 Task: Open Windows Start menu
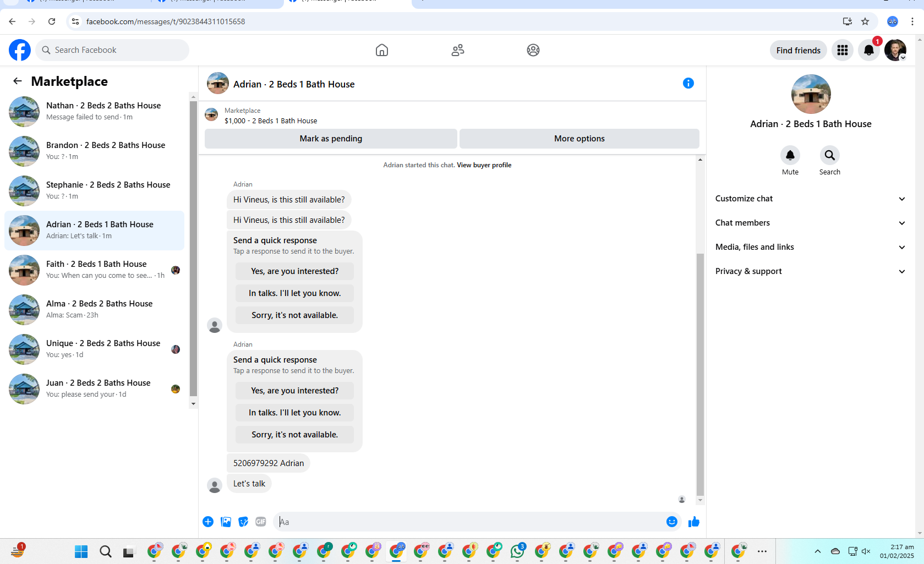coord(81,551)
